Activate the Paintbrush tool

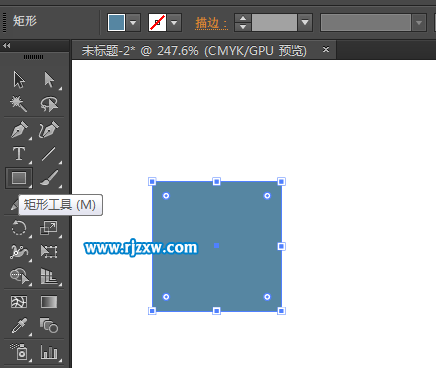pyautogui.click(x=49, y=178)
